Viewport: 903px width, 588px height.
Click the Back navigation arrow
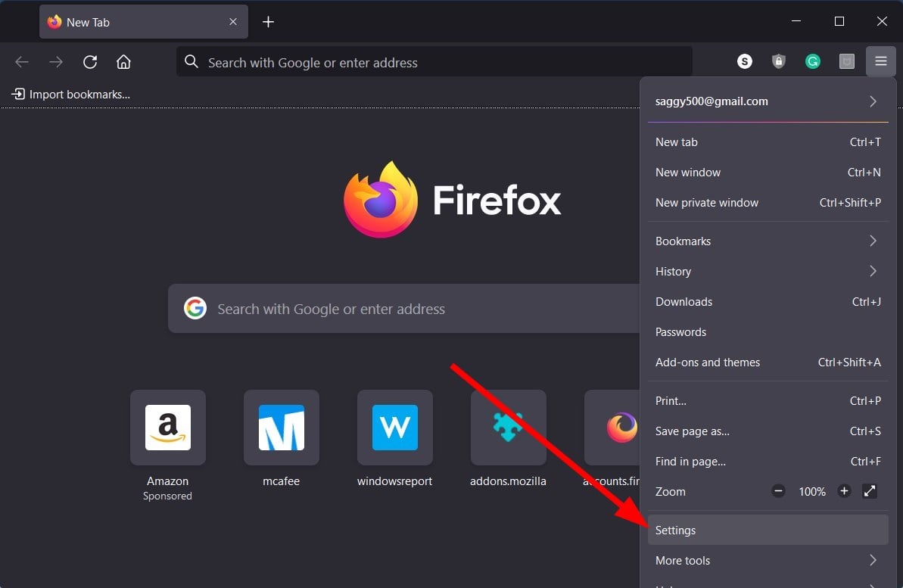tap(21, 61)
